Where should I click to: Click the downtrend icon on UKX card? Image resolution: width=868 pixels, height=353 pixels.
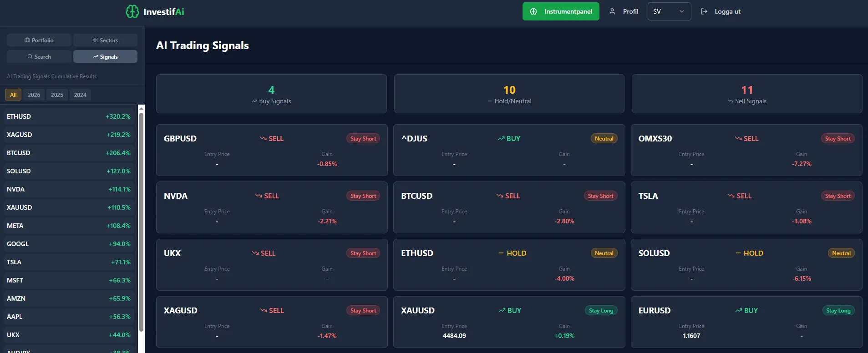255,253
